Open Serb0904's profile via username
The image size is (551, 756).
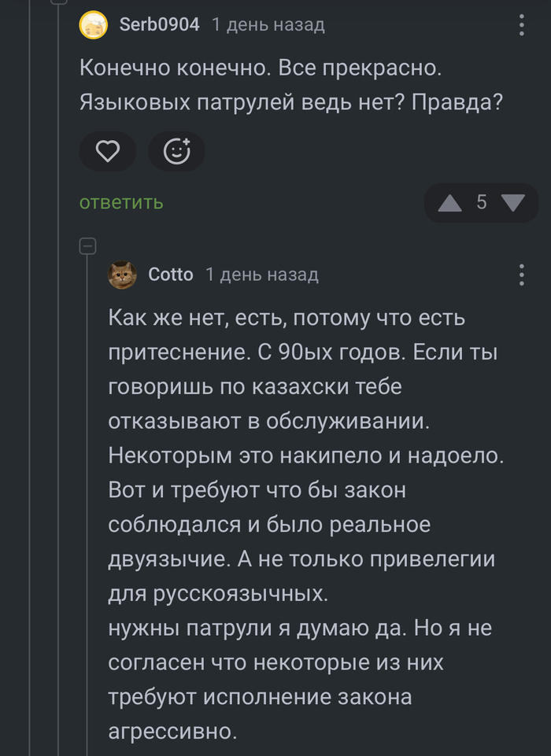(x=159, y=25)
